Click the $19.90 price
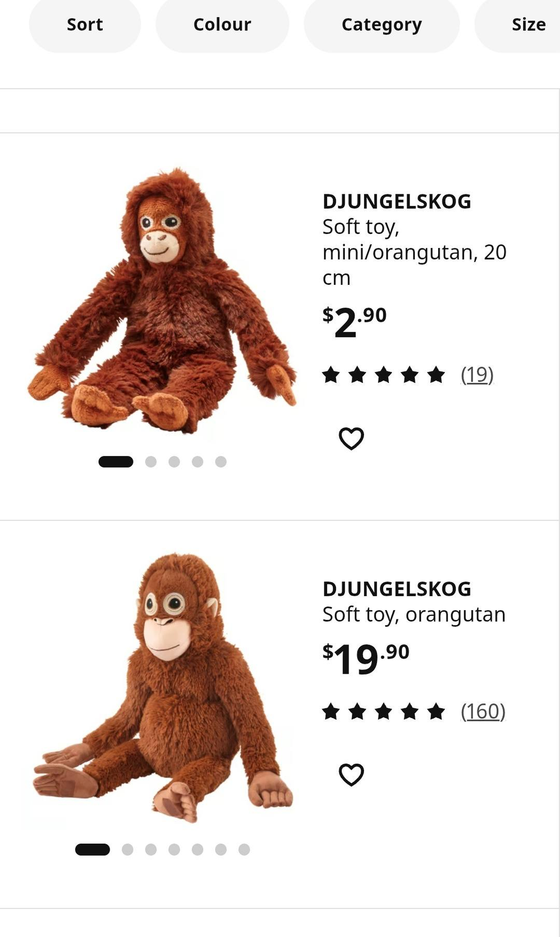 coord(365,658)
